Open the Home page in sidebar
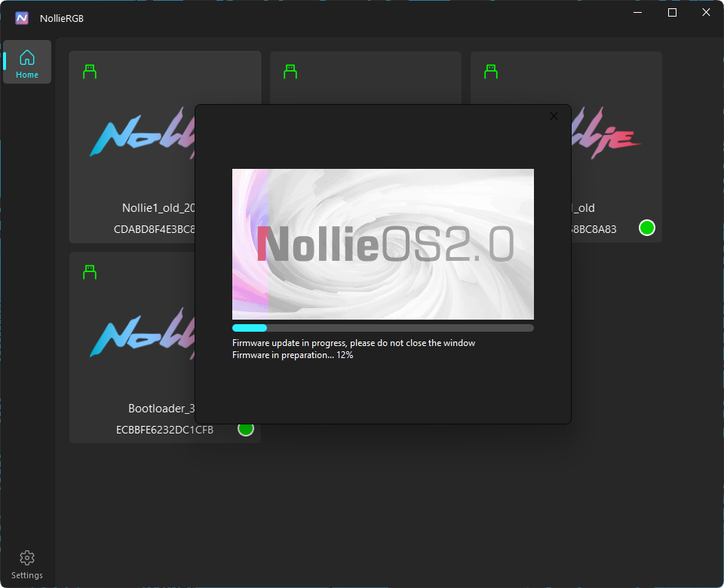This screenshot has width=724, height=588. tap(27, 62)
